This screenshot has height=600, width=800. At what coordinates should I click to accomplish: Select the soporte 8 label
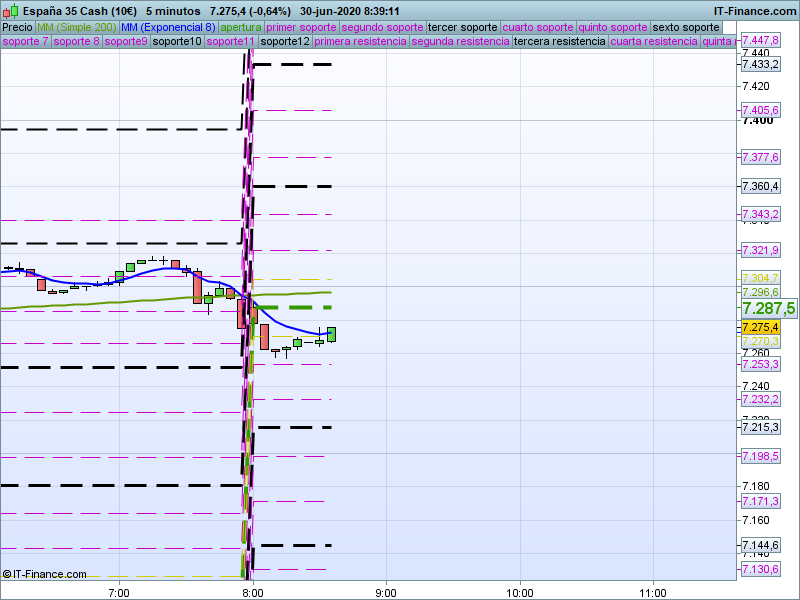[x=77, y=41]
